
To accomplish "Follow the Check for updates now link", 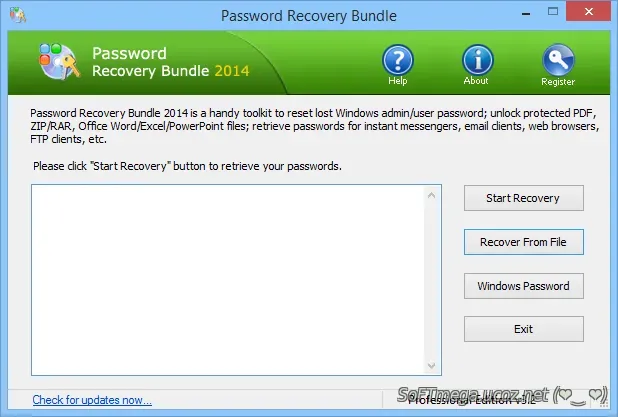I will (92, 400).
